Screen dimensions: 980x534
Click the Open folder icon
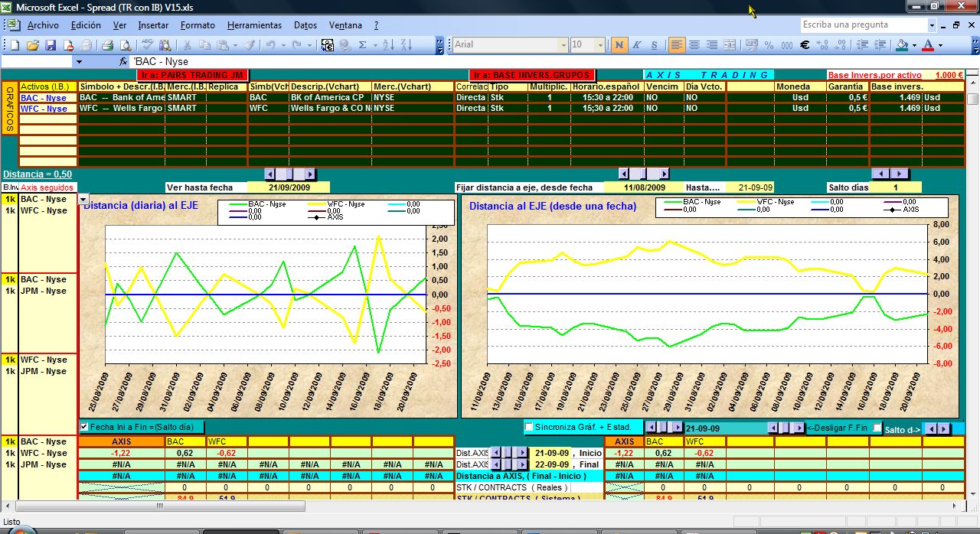point(32,45)
